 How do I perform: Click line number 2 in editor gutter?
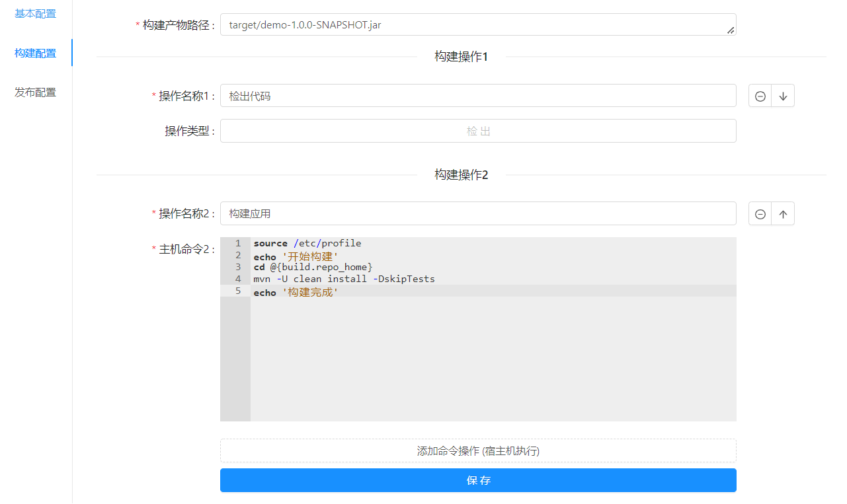tap(238, 255)
